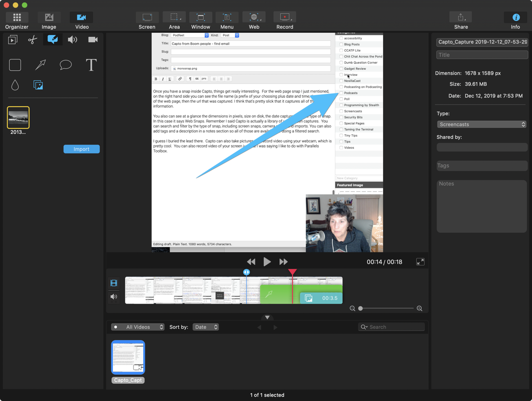Expand the Type Screencasts dropdown
The width and height of the screenshot is (532, 401).
point(482,124)
